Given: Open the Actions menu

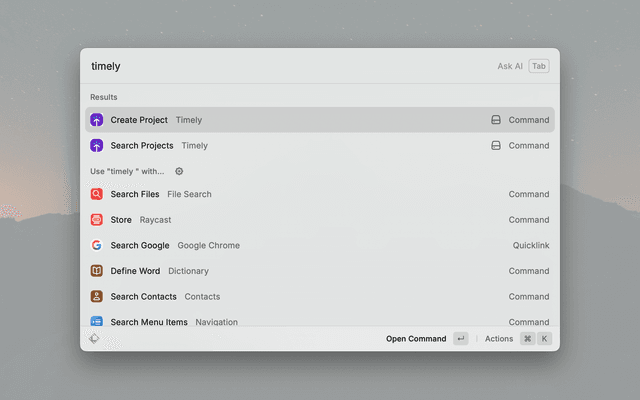Looking at the screenshot, I should 499,339.
